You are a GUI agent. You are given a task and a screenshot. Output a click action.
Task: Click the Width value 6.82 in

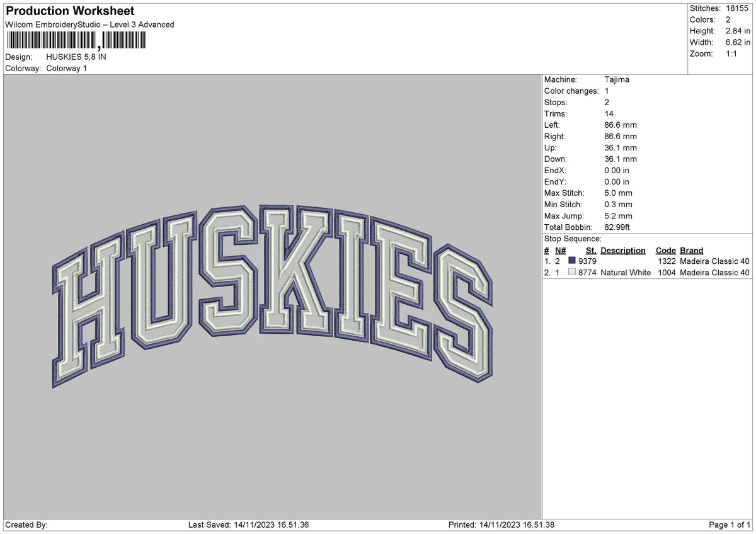(x=738, y=42)
